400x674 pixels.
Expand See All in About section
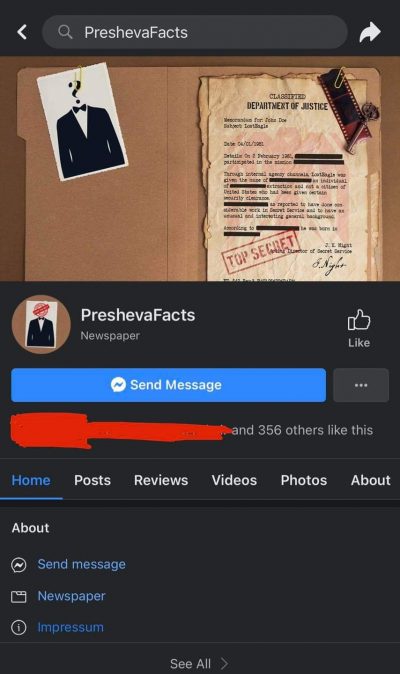(200, 664)
